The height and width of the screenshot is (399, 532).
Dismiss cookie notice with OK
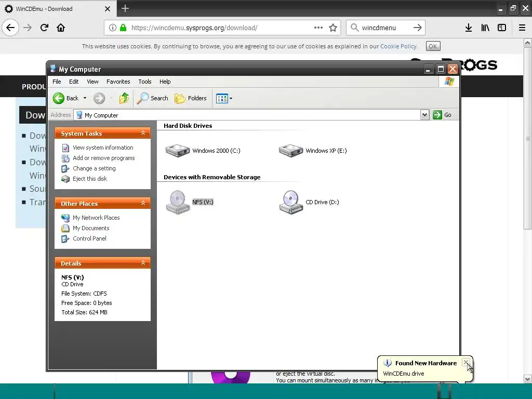433,46
